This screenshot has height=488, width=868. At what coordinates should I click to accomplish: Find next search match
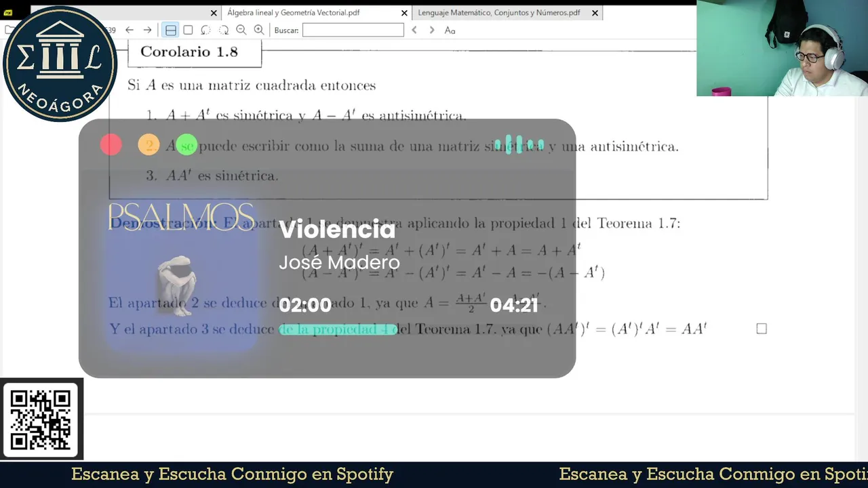point(431,30)
